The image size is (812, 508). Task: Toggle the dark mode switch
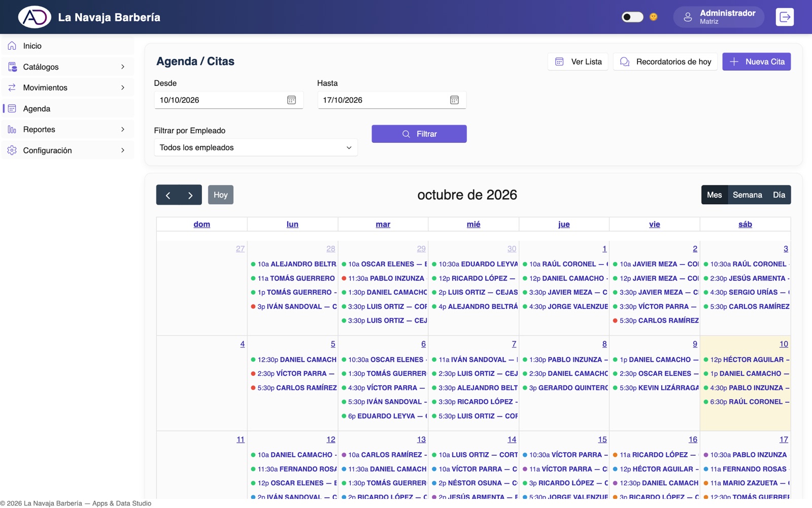(632, 17)
